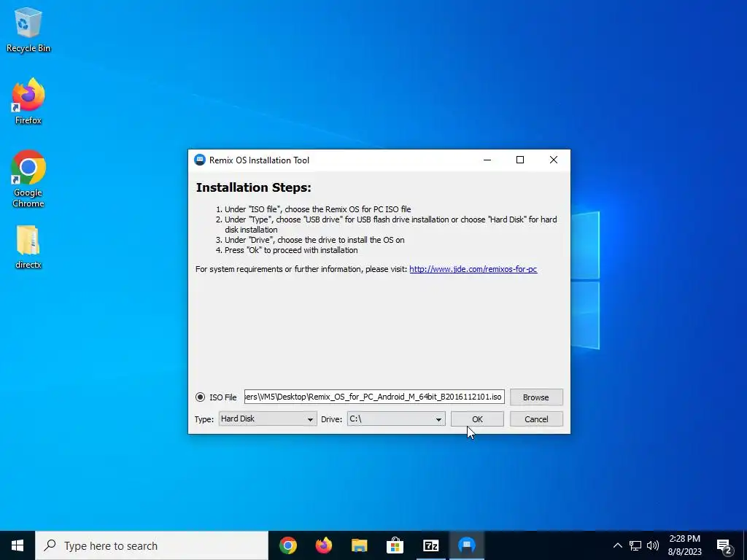
Task: Minimize the Remix OS Installation Tool
Action: pyautogui.click(x=487, y=160)
